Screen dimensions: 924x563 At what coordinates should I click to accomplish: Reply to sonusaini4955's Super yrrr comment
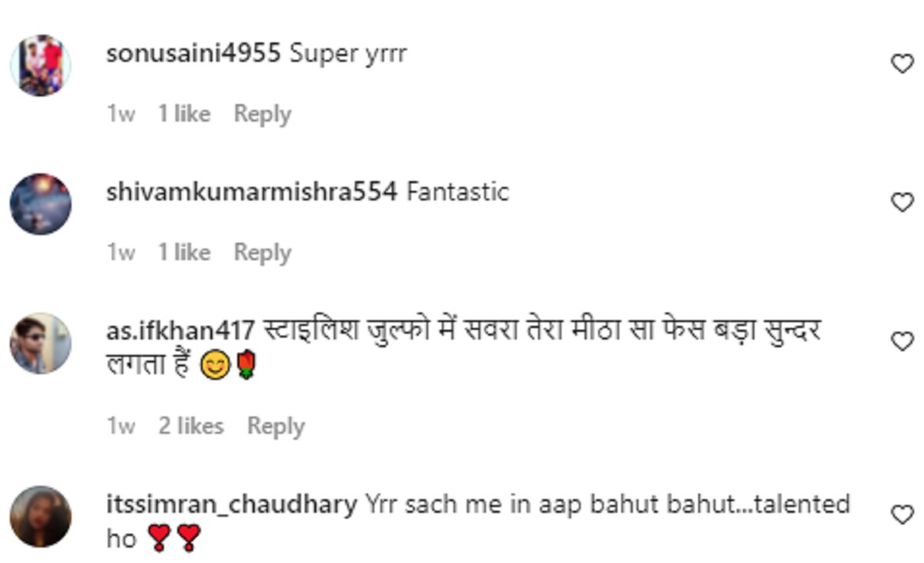tap(262, 114)
